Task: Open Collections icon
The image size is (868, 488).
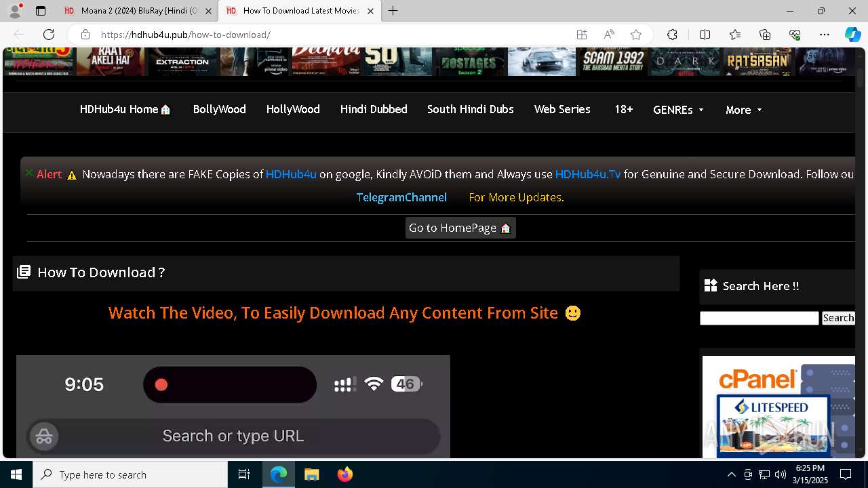Action: 765,35
